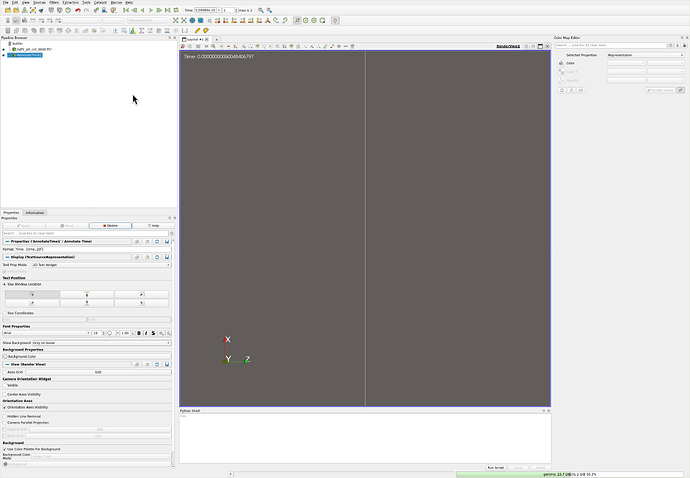Open the Help menu
This screenshot has width=690, height=478.
pyautogui.click(x=129, y=3)
